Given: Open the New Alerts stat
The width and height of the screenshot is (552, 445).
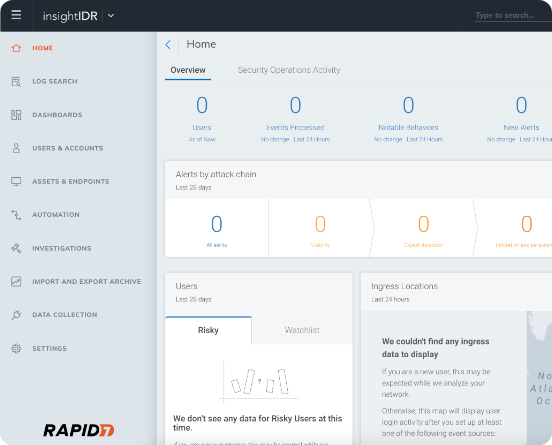Looking at the screenshot, I should [521, 119].
